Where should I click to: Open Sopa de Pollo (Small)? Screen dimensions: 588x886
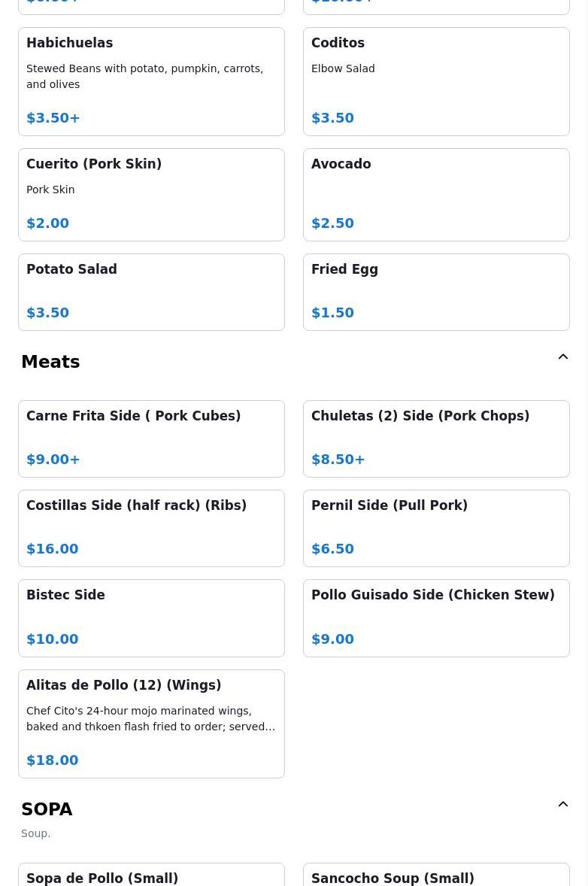coord(151,876)
